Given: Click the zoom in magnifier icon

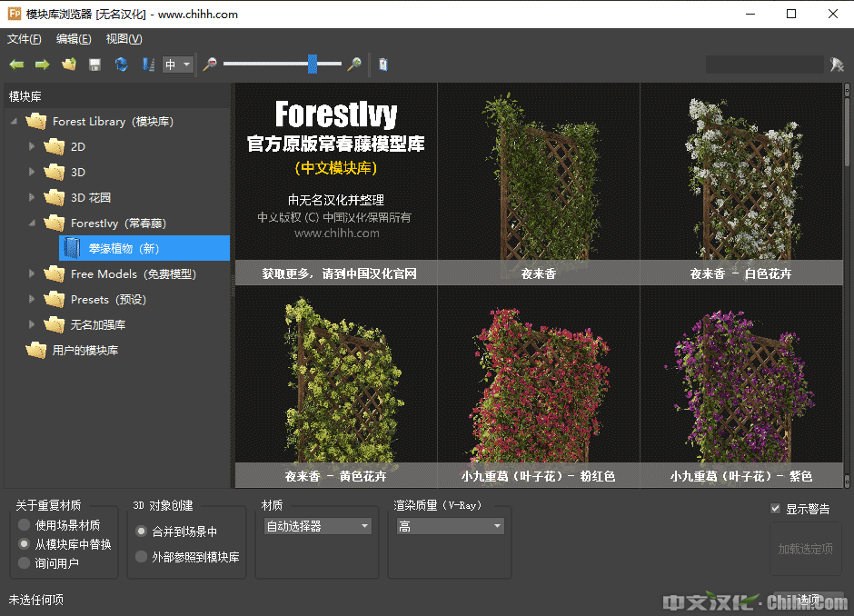Looking at the screenshot, I should [354, 65].
